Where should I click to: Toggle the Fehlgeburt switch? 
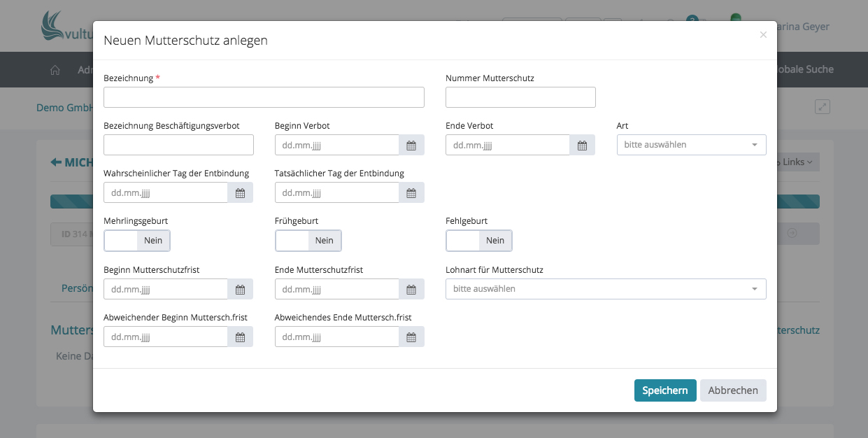coord(479,241)
